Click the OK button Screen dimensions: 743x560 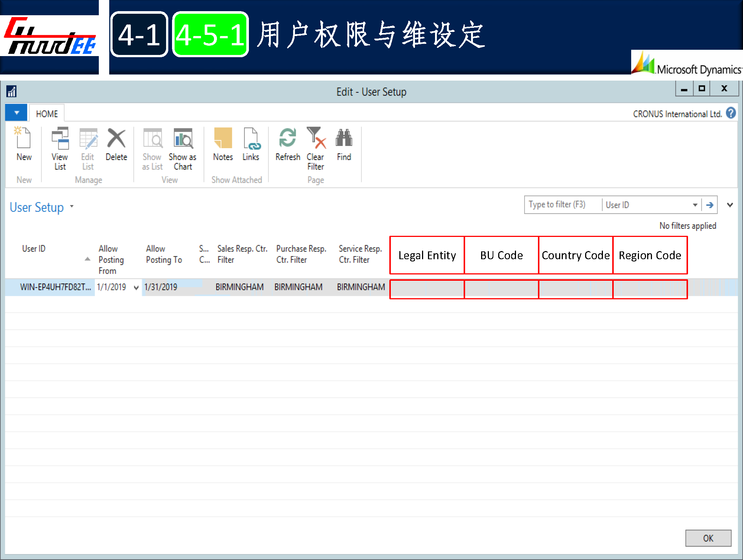click(x=708, y=538)
